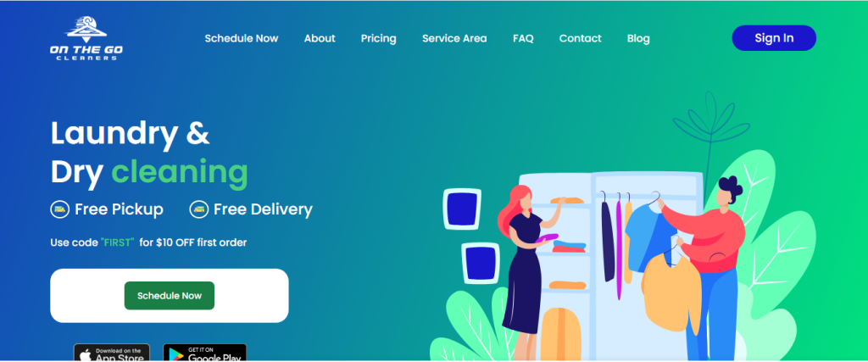Go to the About page

coord(320,38)
